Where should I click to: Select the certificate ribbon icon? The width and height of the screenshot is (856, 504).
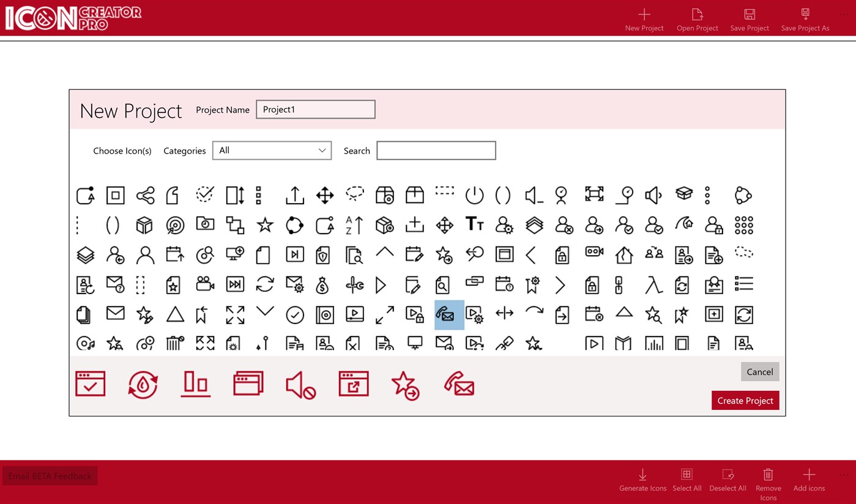click(x=714, y=285)
